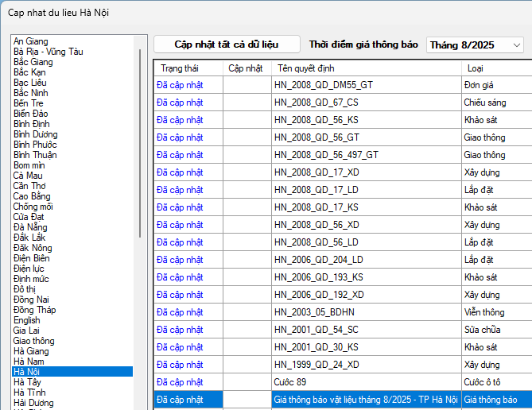
Task: Select the 'Giao thông' entry in left list
Action: click(x=36, y=341)
